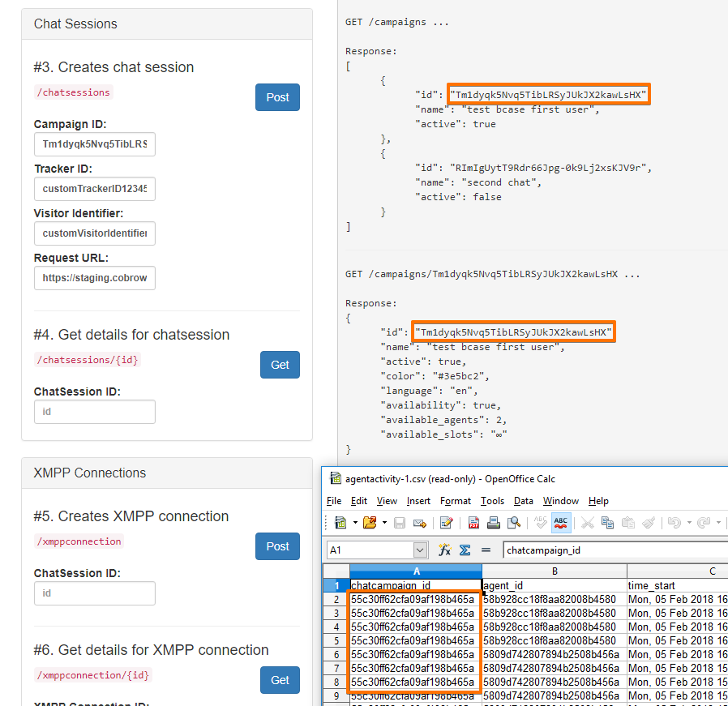Viewport: 728px width, 706px height.
Task: Click the Function Wizard fx icon
Action: point(445,550)
